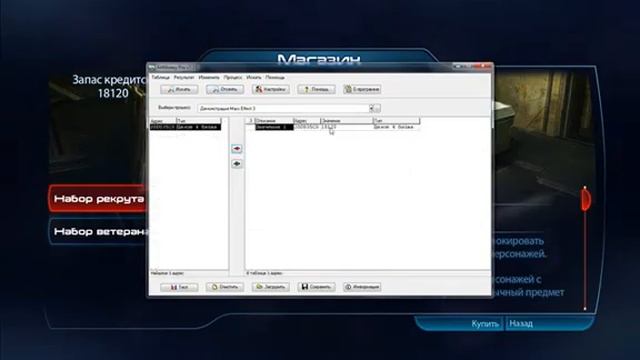Screen dimensions: 640x360
Task: Click the Очистить clear button
Action: click(x=225, y=287)
